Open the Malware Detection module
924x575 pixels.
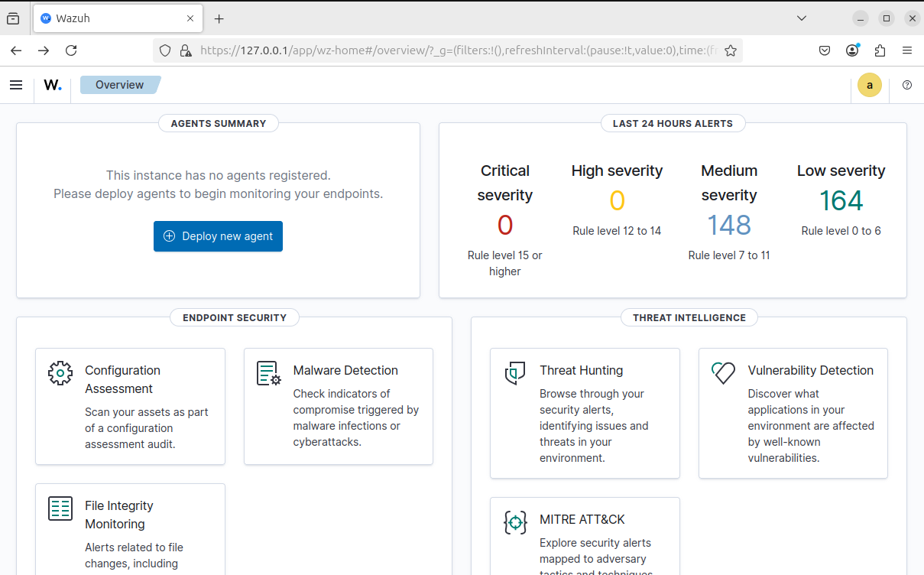(x=339, y=406)
